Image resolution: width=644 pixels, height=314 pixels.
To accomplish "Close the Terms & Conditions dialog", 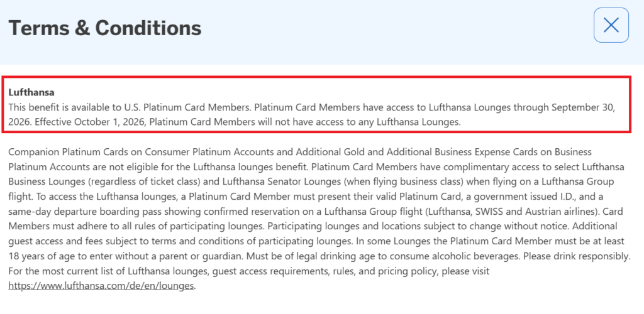I will [611, 25].
